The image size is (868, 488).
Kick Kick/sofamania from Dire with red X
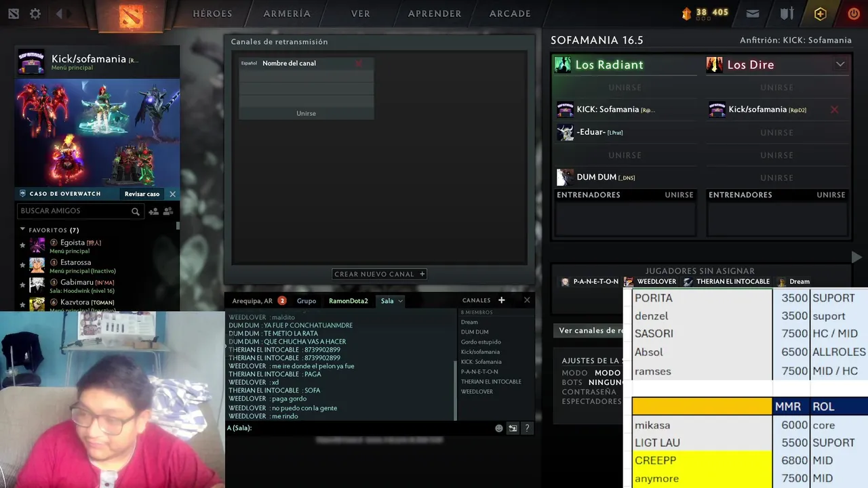pyautogui.click(x=834, y=110)
